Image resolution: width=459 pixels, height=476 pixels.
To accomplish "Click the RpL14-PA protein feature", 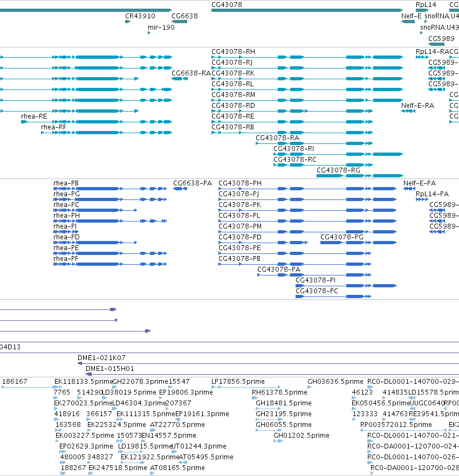I will coord(422,199).
